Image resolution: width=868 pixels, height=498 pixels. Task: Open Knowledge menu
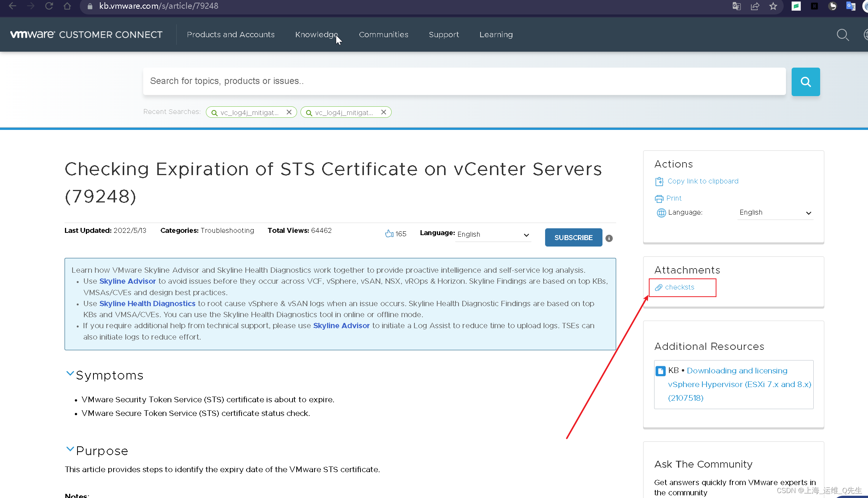(316, 35)
